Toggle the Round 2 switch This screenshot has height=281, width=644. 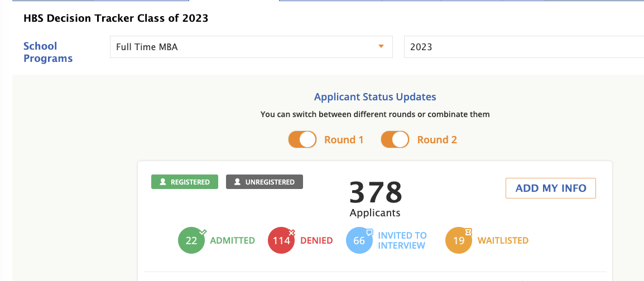[x=395, y=139]
